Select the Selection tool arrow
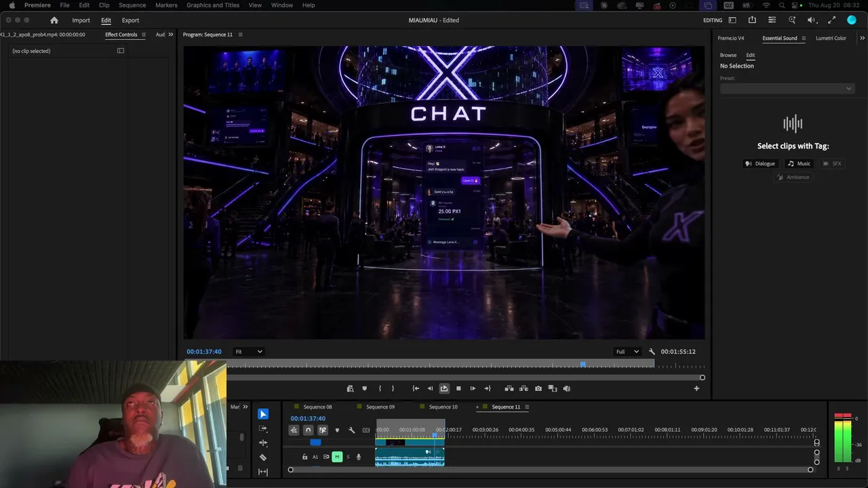Viewport: 868px width, 488px height. pyautogui.click(x=263, y=414)
